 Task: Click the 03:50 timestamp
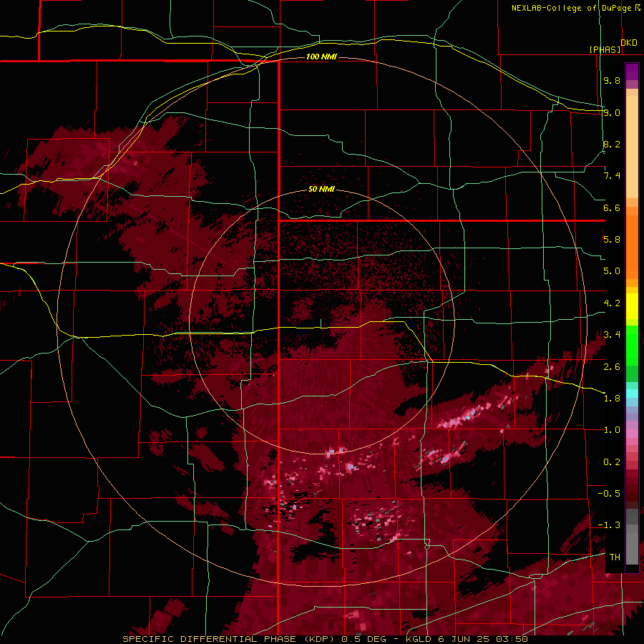513,639
